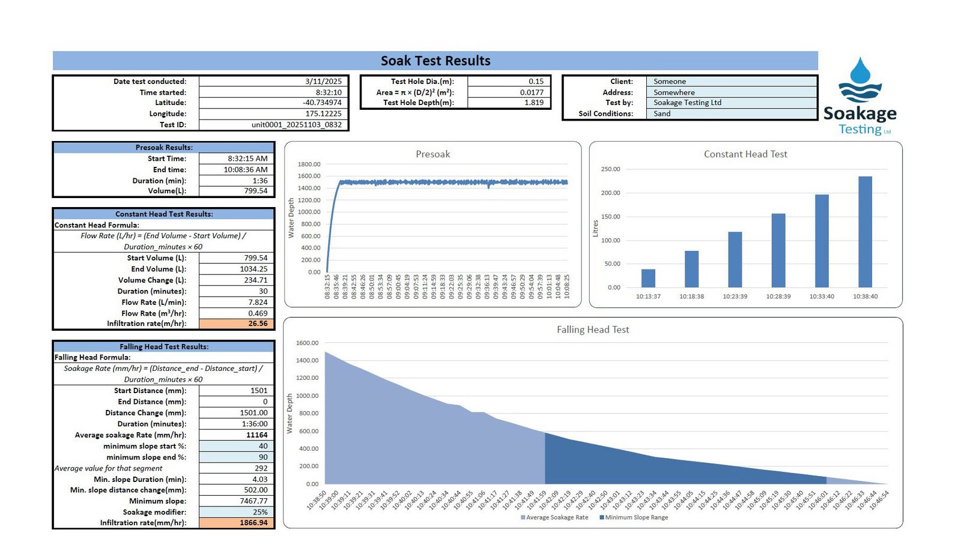
Task: Select the minimum slope end % value
Action: [237, 457]
